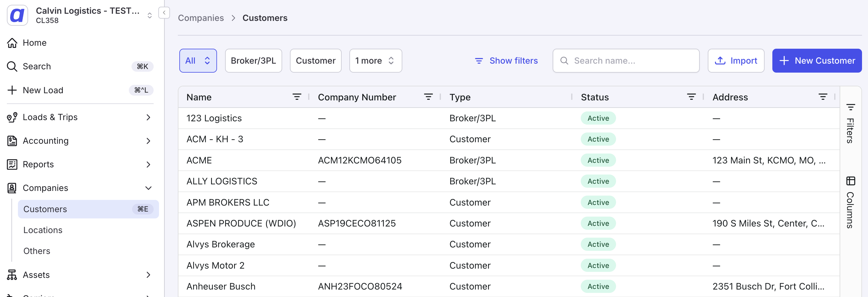This screenshot has height=297, width=868.
Task: Click company number ACM12KCMO64105
Action: point(360,160)
